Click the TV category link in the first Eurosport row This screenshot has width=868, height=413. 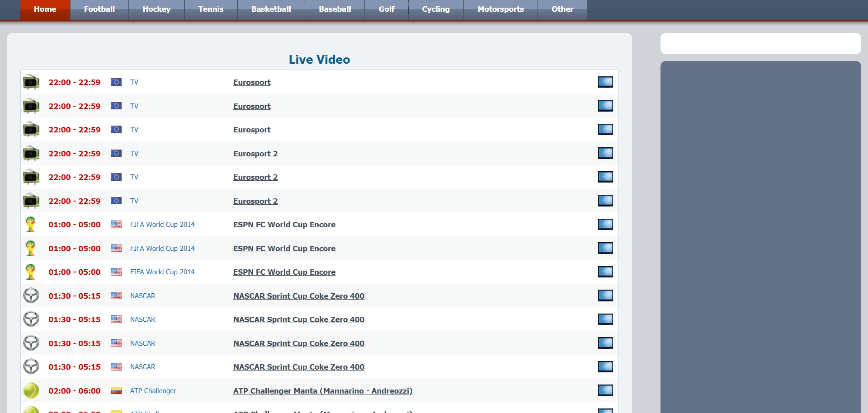coord(134,82)
